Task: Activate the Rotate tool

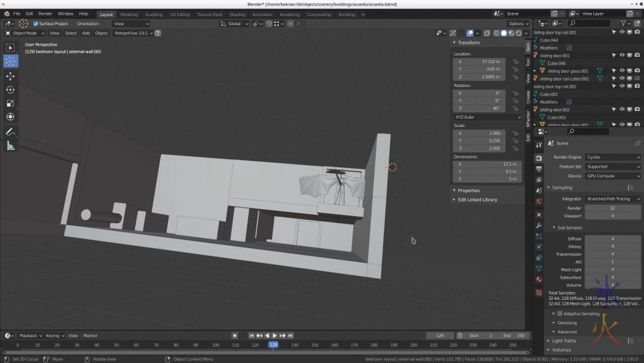Action: (10, 90)
